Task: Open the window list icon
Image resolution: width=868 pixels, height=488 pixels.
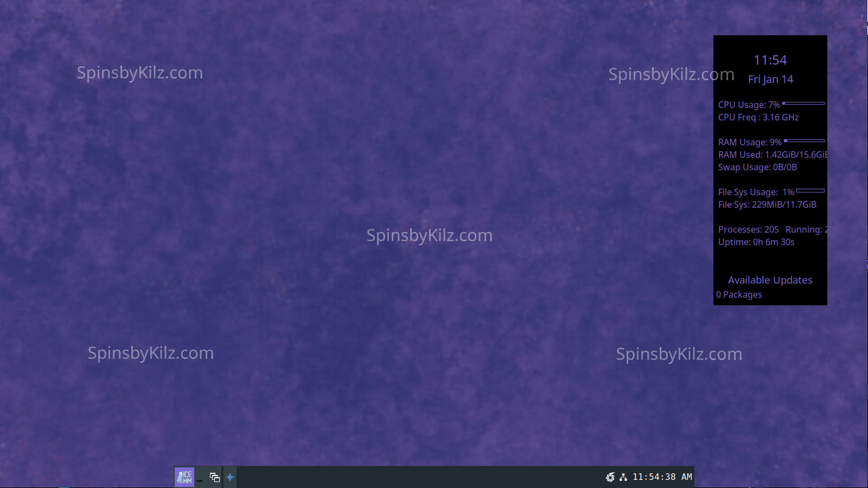Action: click(215, 477)
